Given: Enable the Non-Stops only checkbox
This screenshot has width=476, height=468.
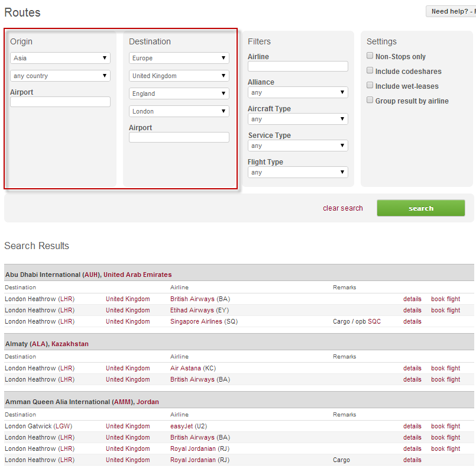Looking at the screenshot, I should tap(370, 56).
